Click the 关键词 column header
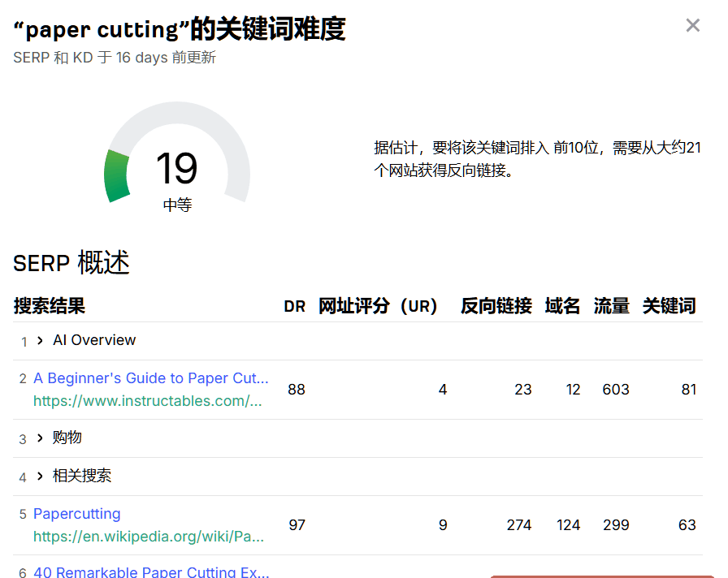The image size is (728, 578). coord(669,306)
